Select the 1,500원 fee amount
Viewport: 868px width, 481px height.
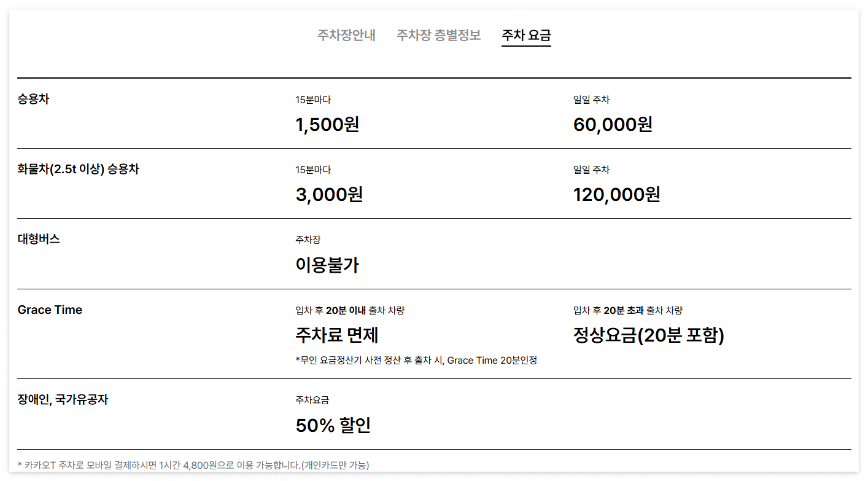pyautogui.click(x=326, y=124)
